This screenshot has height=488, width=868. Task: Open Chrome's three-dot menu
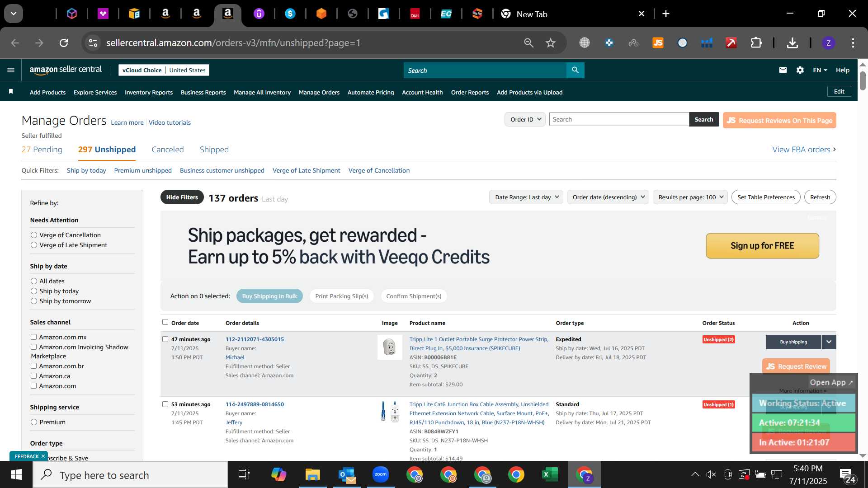point(853,43)
